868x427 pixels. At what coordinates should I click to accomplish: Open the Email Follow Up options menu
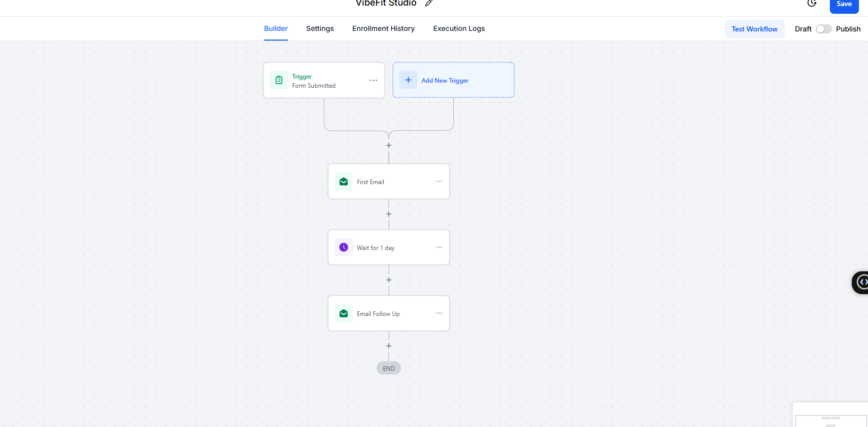click(x=439, y=313)
